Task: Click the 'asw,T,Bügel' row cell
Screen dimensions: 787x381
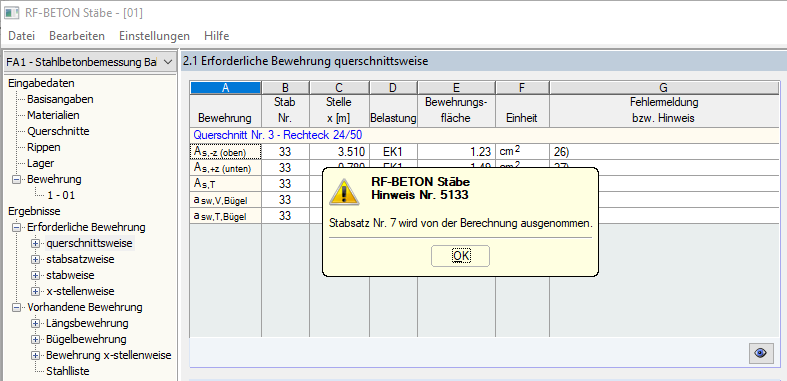Action: [x=225, y=216]
